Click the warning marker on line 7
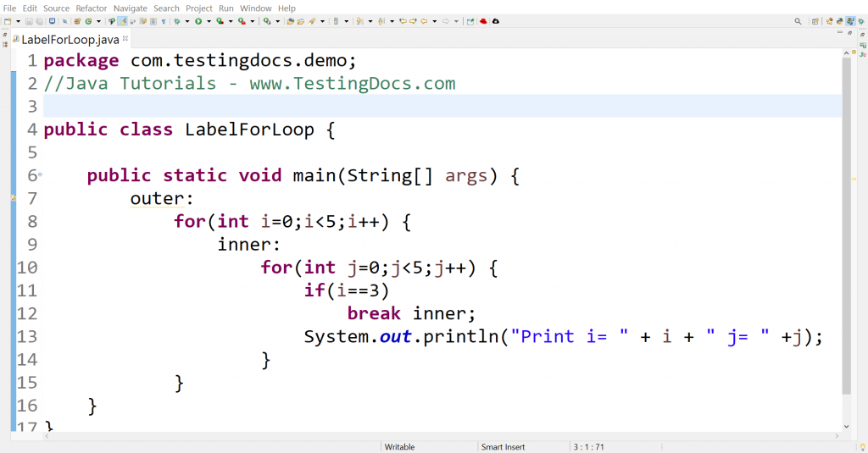Image resolution: width=868 pixels, height=453 pixels. click(x=14, y=198)
